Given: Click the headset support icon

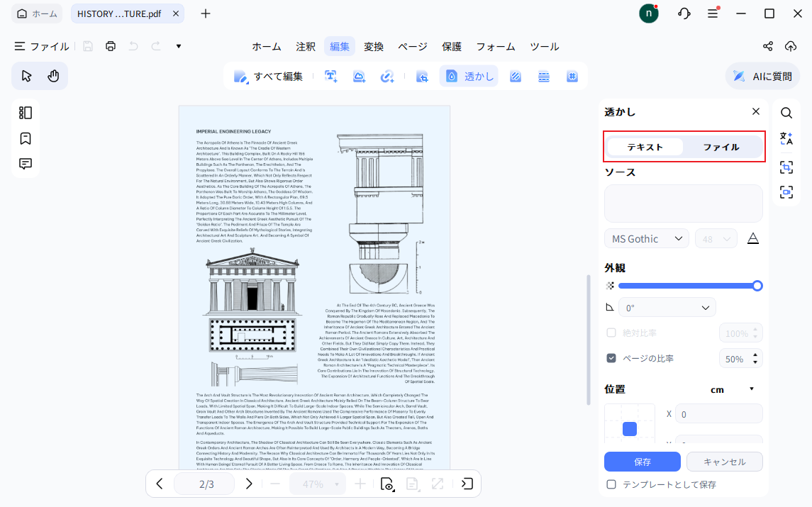Looking at the screenshot, I should pos(684,13).
